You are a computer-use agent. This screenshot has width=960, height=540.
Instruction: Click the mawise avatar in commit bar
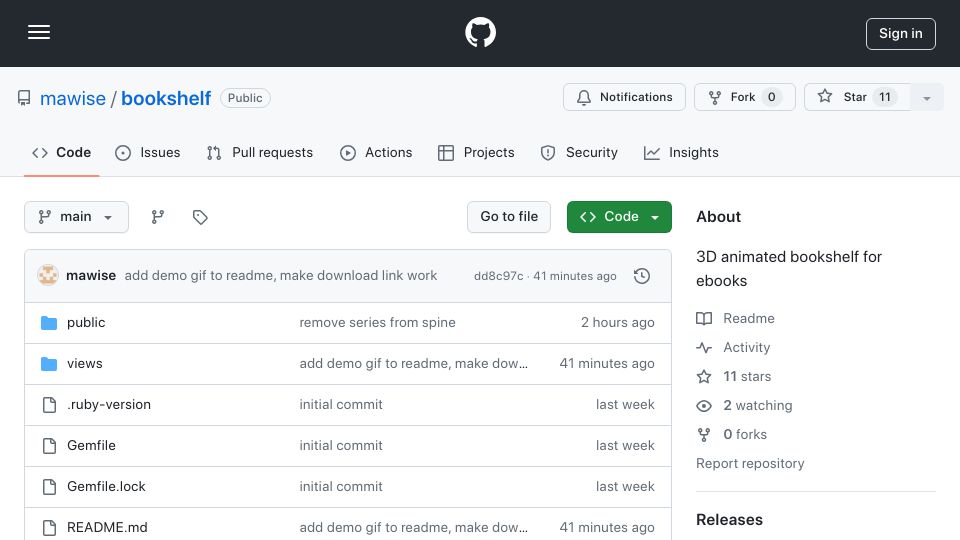pos(48,276)
